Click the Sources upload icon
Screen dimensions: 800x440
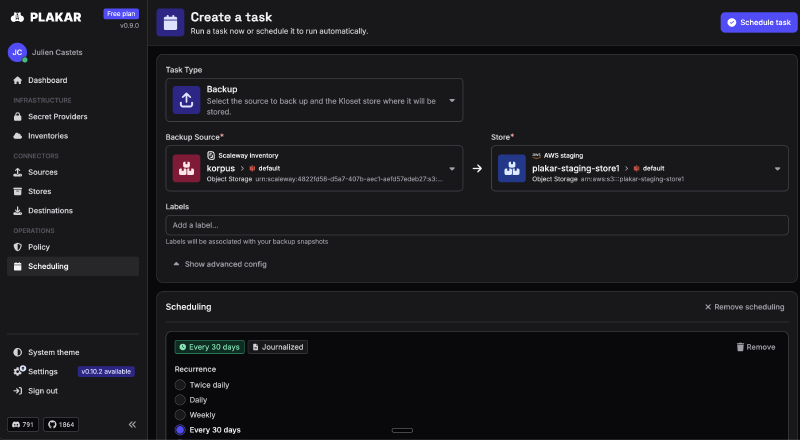[x=17, y=172]
